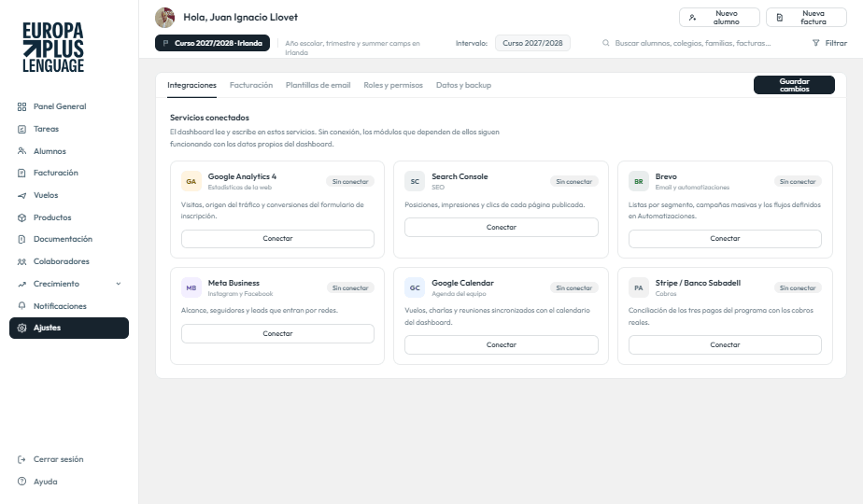
Task: Open Colaboradores group icon
Action: pyautogui.click(x=22, y=262)
